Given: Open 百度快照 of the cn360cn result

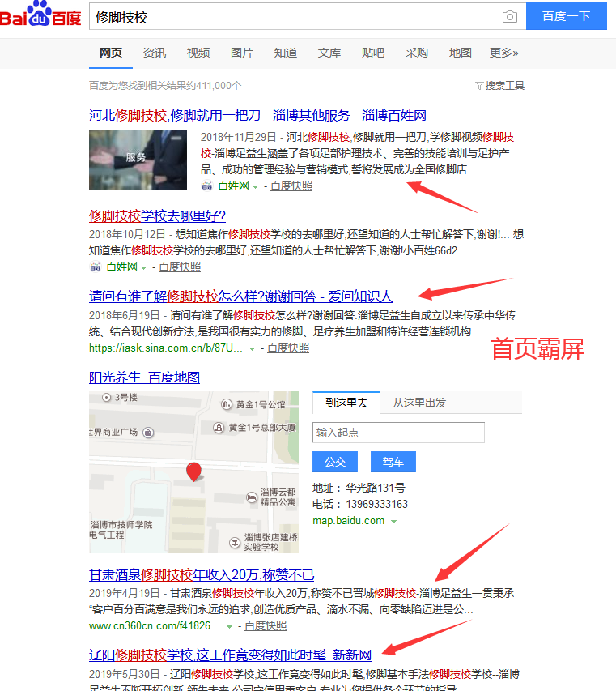Looking at the screenshot, I should pyautogui.click(x=265, y=625).
